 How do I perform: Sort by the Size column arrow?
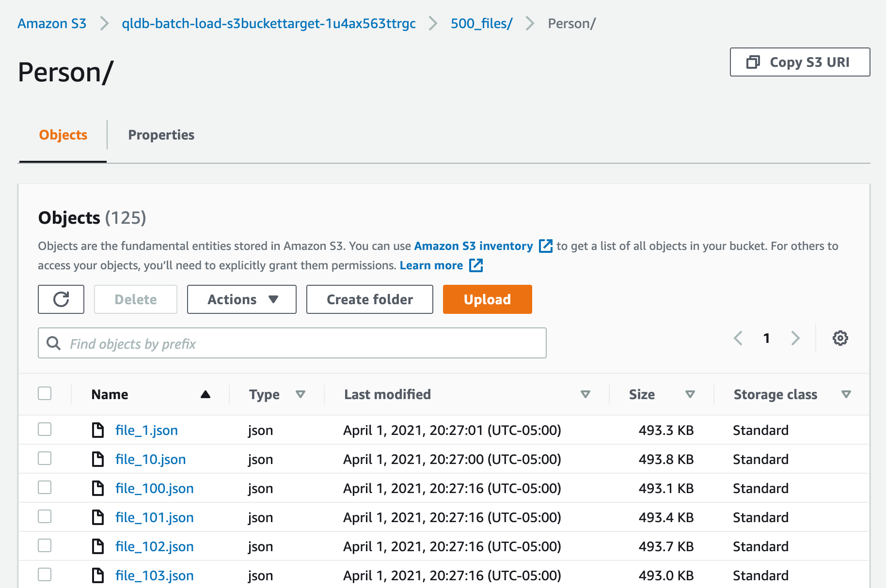(690, 394)
